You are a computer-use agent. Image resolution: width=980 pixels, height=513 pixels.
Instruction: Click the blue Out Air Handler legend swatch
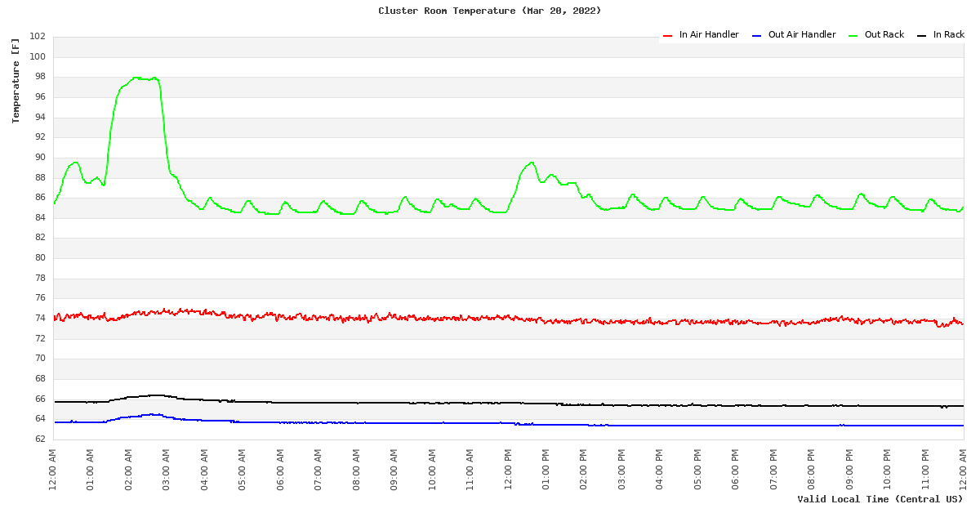pyautogui.click(x=756, y=35)
